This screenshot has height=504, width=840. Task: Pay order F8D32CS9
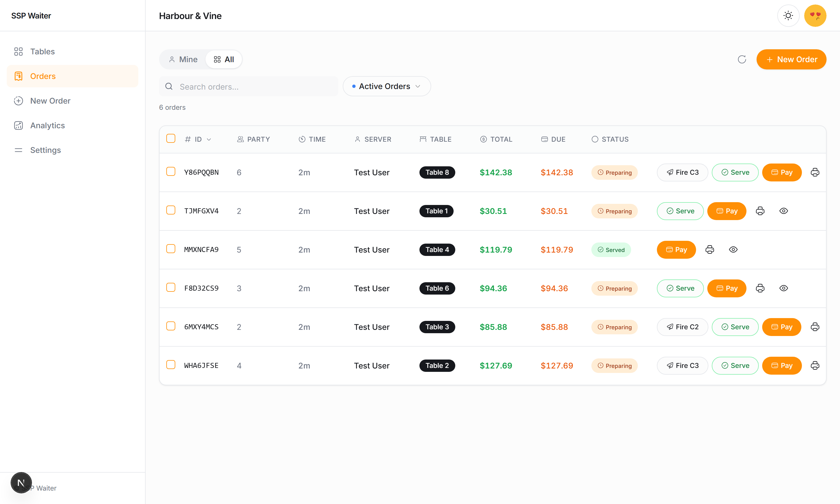tap(727, 288)
